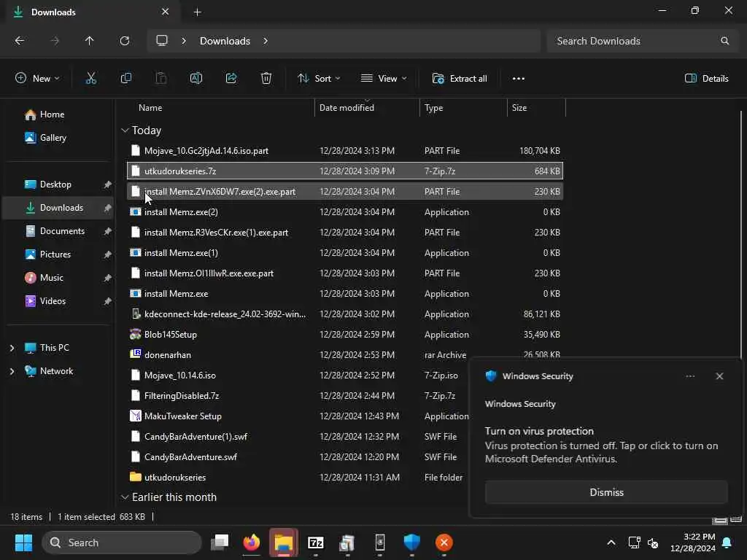
Task: Click the muted volume tray icon
Action: (x=653, y=542)
